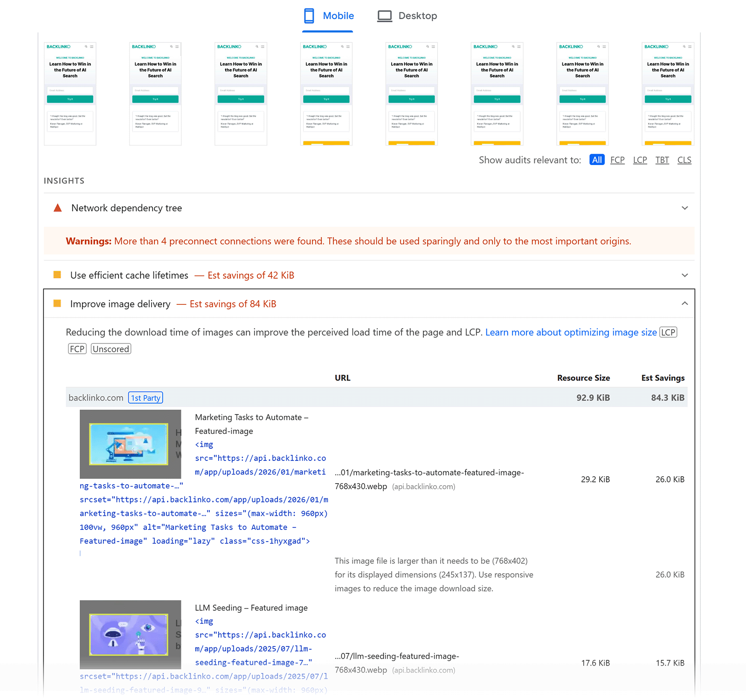Select the 1st Party badge next to backlinko.com
The height and width of the screenshot is (700, 746).
pyautogui.click(x=145, y=398)
